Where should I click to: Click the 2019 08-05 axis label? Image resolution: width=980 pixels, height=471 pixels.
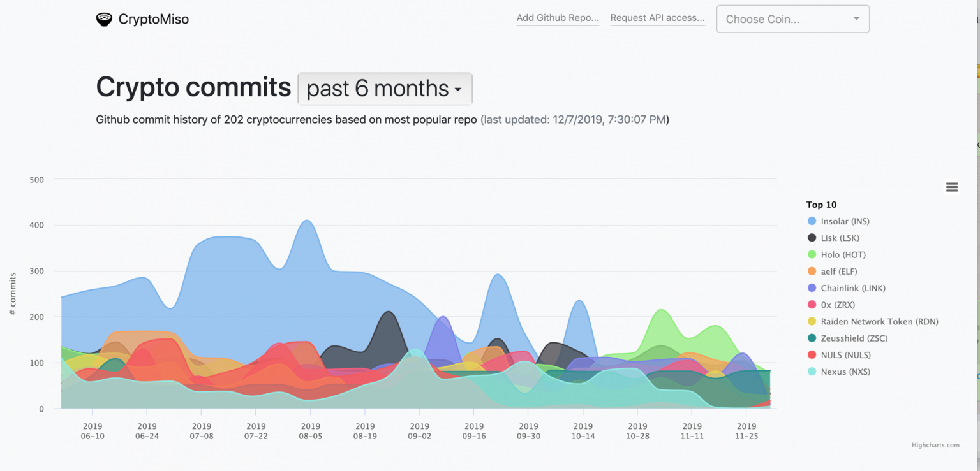coord(311,431)
